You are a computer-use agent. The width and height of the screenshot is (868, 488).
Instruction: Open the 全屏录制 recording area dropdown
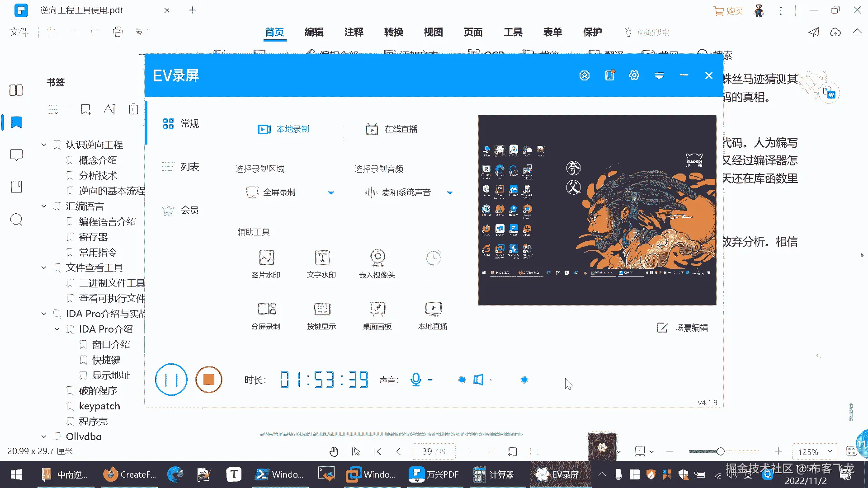pos(331,192)
